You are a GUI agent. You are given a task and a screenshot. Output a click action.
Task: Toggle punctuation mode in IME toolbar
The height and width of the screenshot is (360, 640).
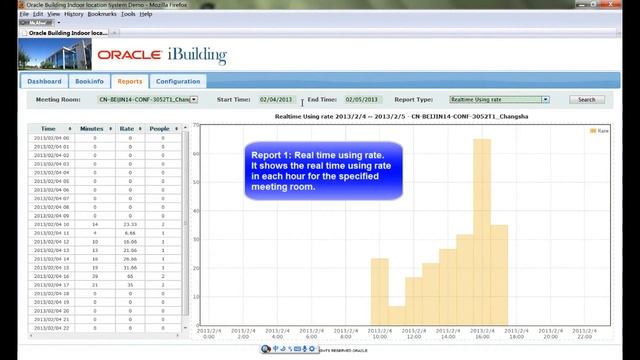pyautogui.click(x=290, y=349)
